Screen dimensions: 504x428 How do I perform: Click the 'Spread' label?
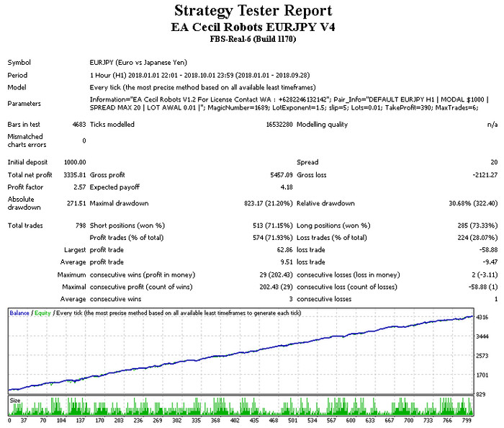coord(307,162)
